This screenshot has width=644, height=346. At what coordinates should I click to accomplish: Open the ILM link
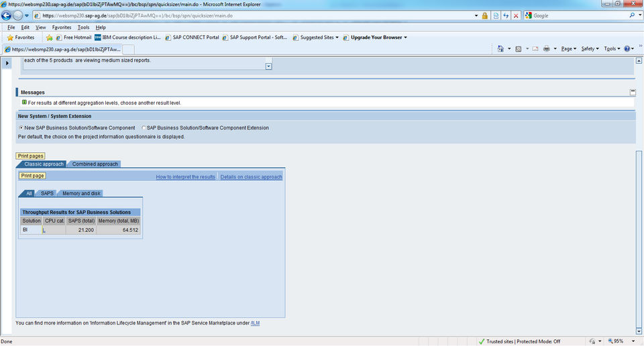coord(255,323)
